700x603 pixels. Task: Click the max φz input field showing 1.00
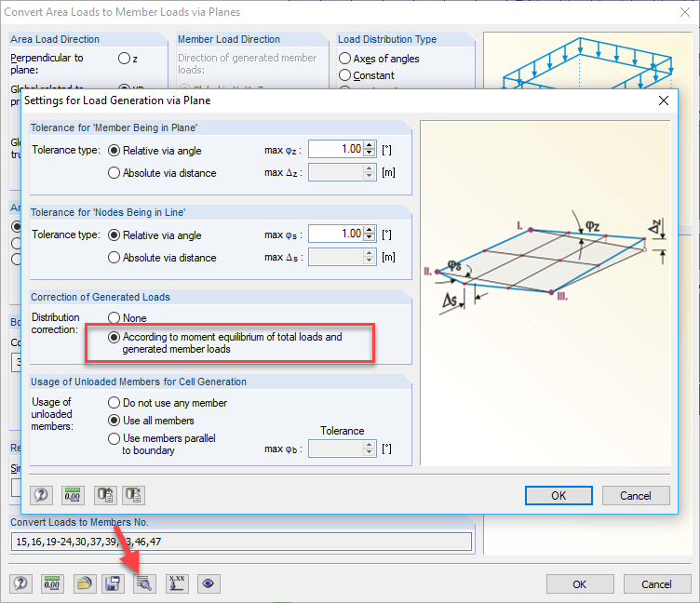pyautogui.click(x=336, y=149)
